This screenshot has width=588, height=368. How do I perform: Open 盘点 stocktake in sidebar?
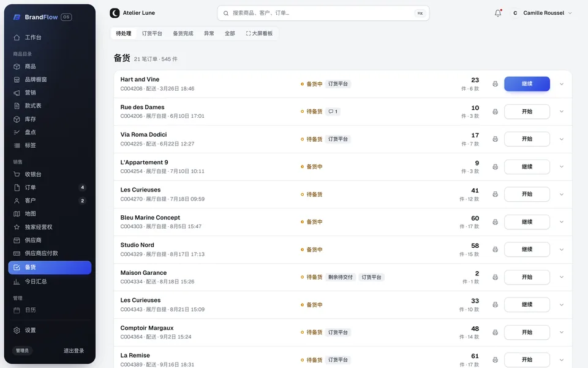(x=50, y=132)
